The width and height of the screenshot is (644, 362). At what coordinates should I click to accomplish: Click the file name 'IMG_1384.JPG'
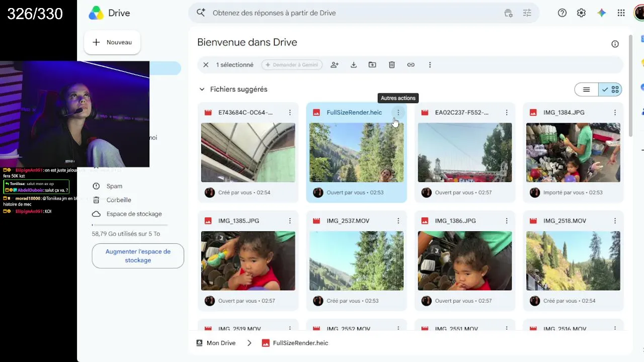(564, 113)
